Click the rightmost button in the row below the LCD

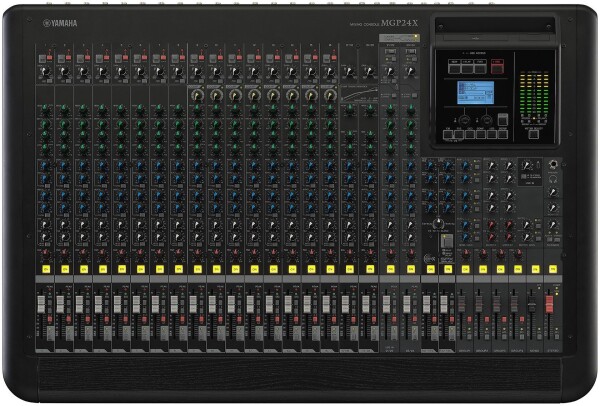(x=503, y=134)
